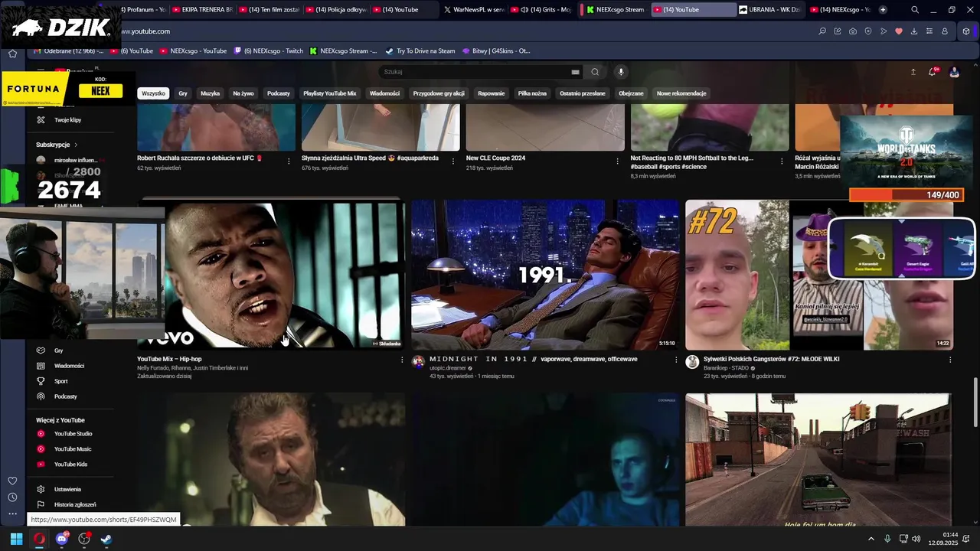Select Playlisty YouTube Mix chip

click(330, 93)
